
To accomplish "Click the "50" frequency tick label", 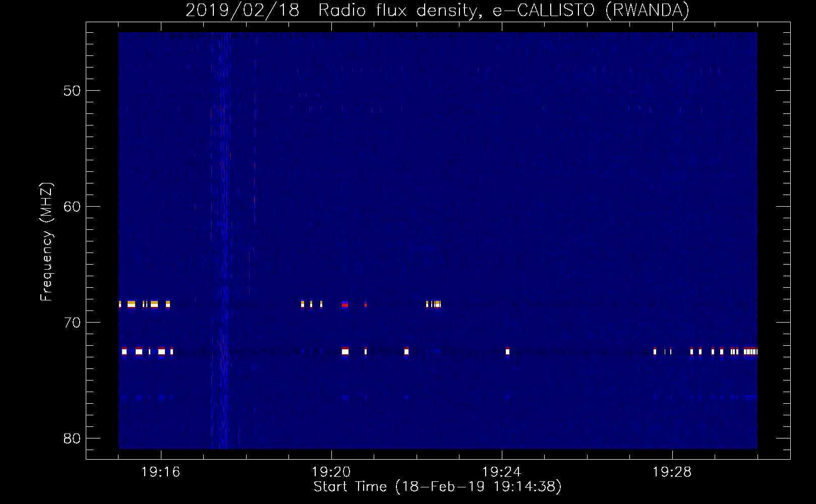I will click(72, 91).
